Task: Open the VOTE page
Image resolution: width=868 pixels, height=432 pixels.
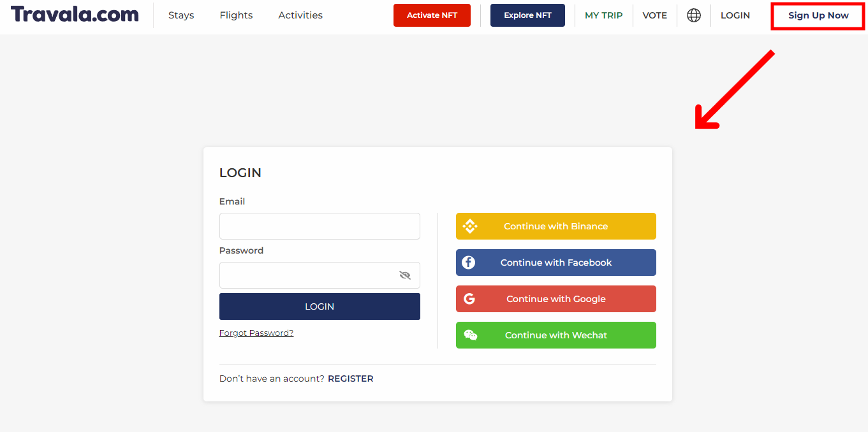Action: pos(654,15)
